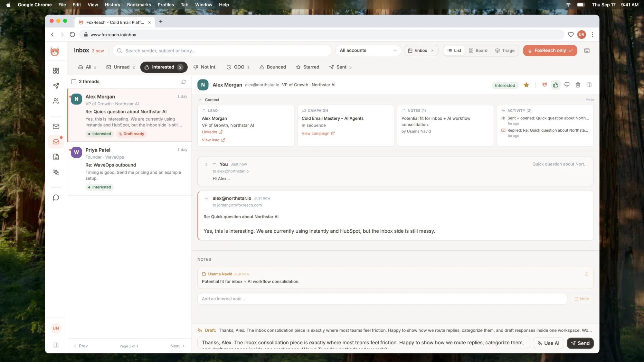Open the dashboard grid icon in sidebar

pos(56,71)
